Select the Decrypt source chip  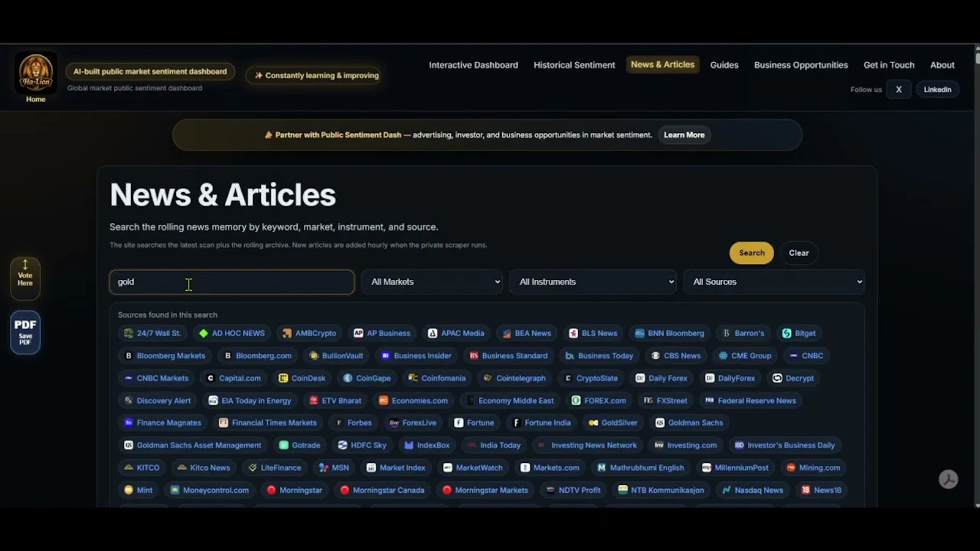[x=793, y=378]
